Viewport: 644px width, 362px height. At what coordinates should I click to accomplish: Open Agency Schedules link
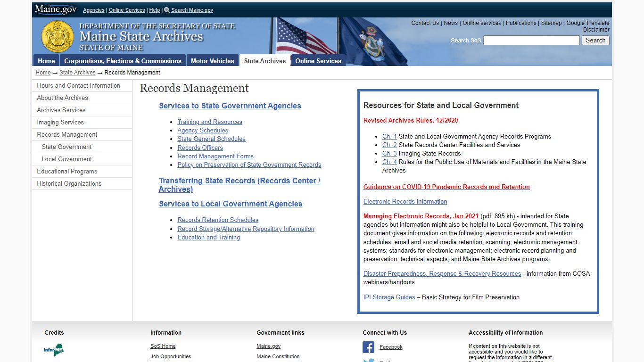[203, 130]
